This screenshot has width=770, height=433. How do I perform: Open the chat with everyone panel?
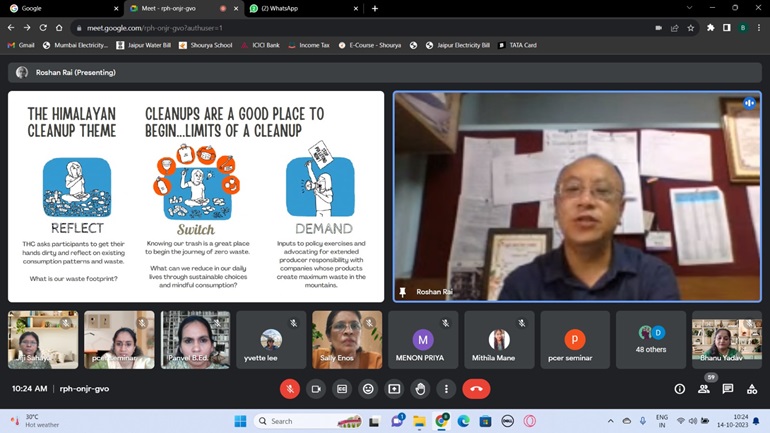tap(727, 389)
